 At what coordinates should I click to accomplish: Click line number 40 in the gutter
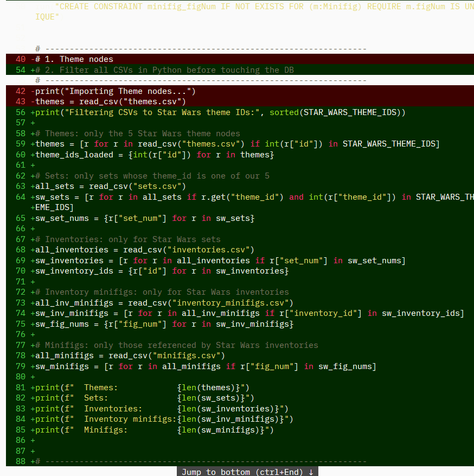pos(21,59)
